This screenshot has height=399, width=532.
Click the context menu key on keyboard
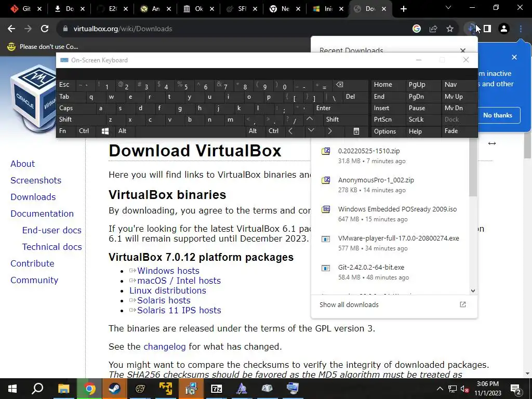click(356, 131)
